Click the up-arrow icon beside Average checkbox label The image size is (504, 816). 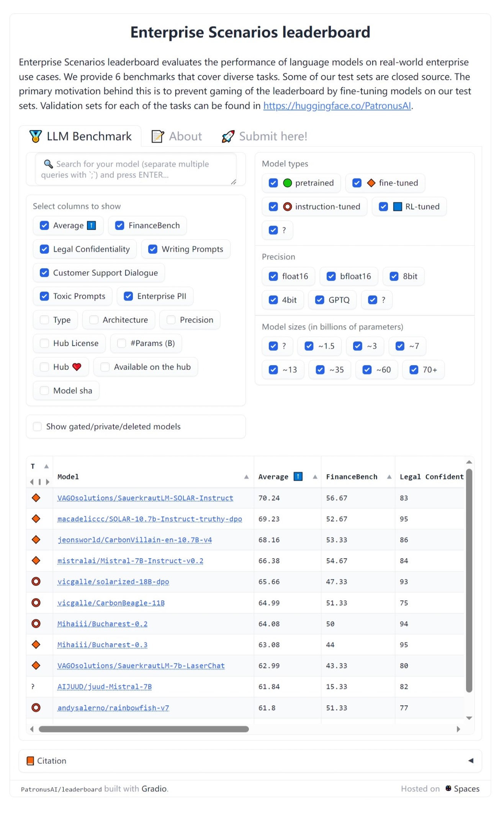tap(92, 226)
